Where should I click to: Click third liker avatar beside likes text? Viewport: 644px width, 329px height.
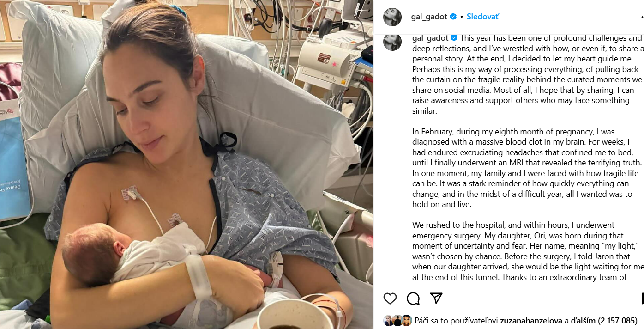pos(406,321)
